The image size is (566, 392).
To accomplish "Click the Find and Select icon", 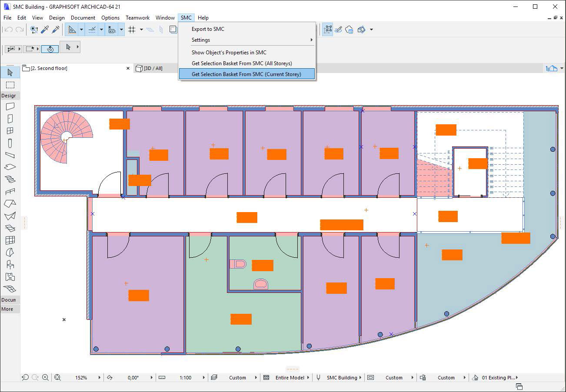I will 34,30.
